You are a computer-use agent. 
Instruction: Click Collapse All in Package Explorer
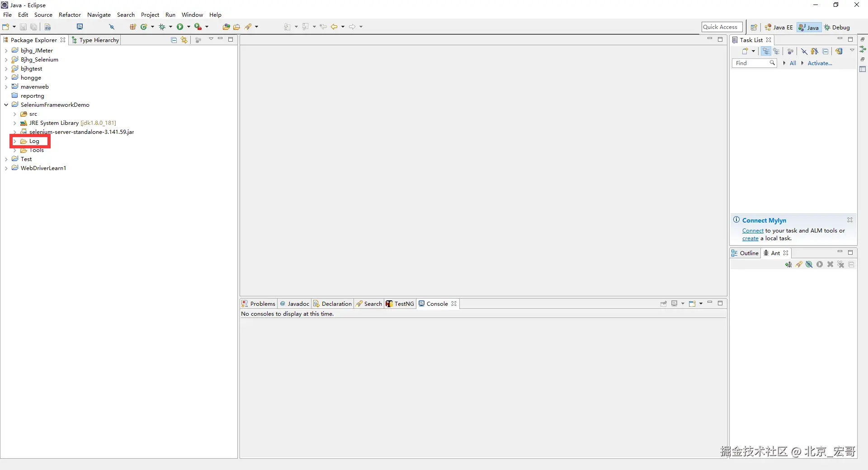pos(174,40)
